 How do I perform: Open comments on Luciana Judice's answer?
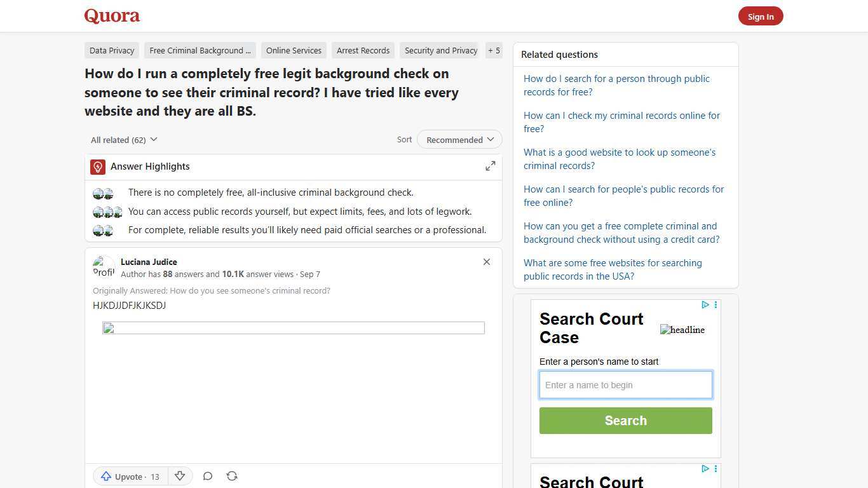[207, 476]
